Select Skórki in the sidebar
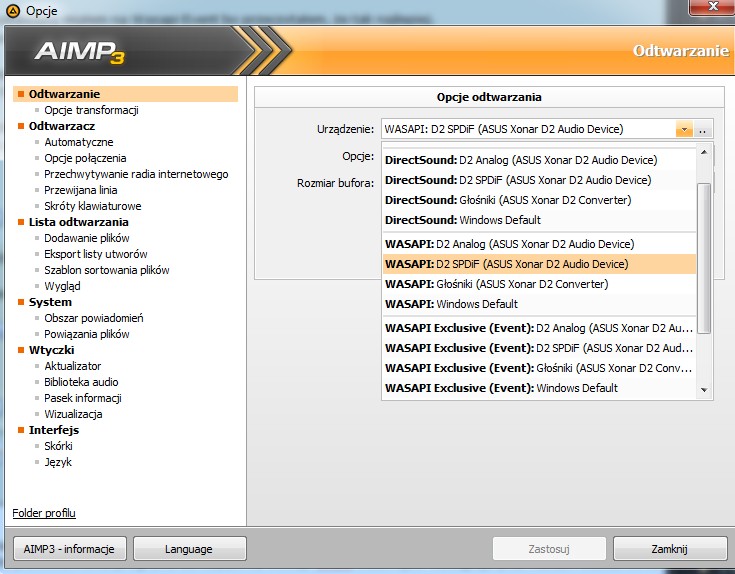Image resolution: width=735 pixels, height=574 pixels. coord(58,446)
